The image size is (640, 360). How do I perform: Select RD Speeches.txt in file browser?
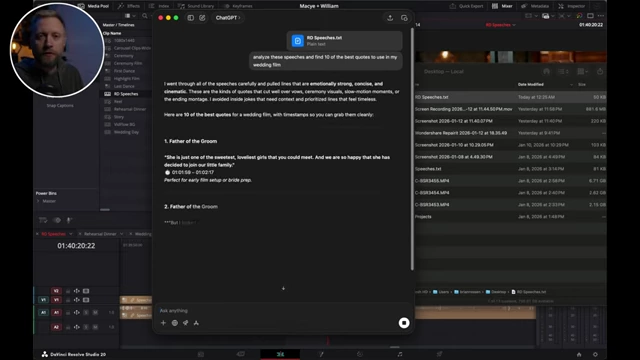click(x=510, y=97)
